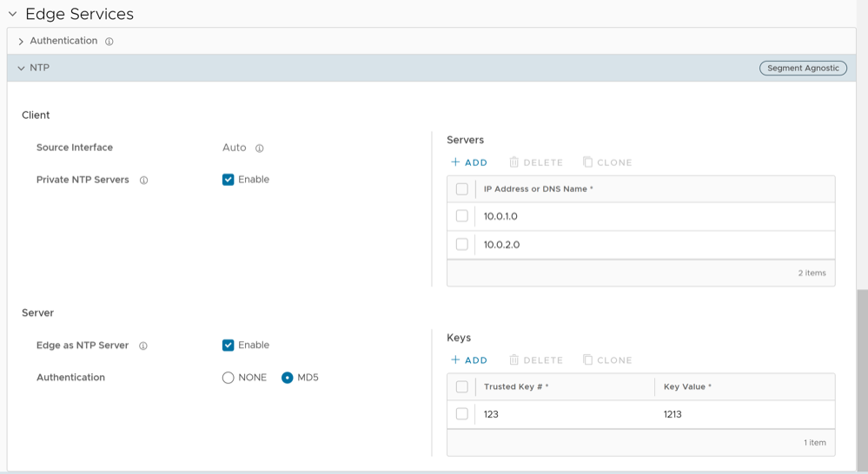
Task: Click Delete trash icon in Servers toolbar
Action: pyautogui.click(x=514, y=162)
